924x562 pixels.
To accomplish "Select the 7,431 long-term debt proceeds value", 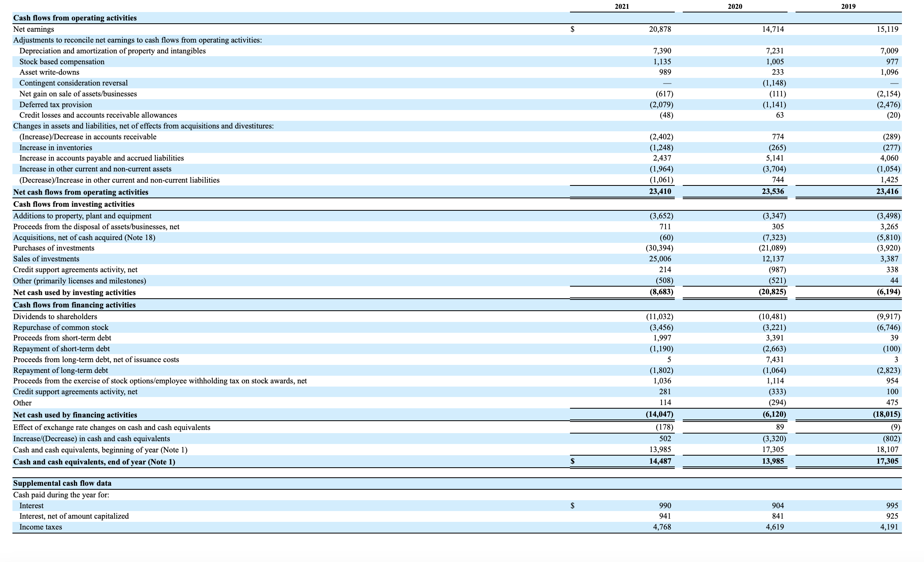I will pos(775,360).
